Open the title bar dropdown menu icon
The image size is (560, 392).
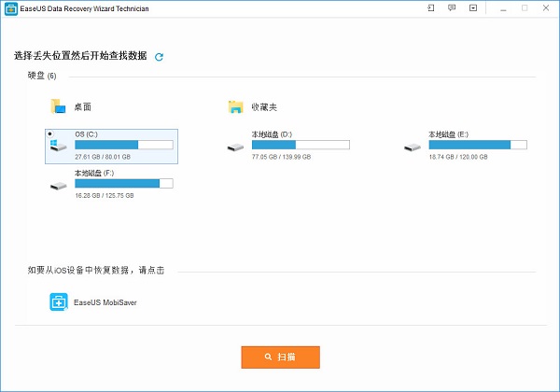(473, 7)
